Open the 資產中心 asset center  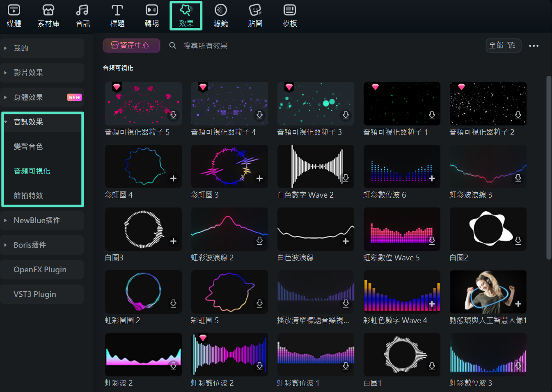(x=131, y=46)
